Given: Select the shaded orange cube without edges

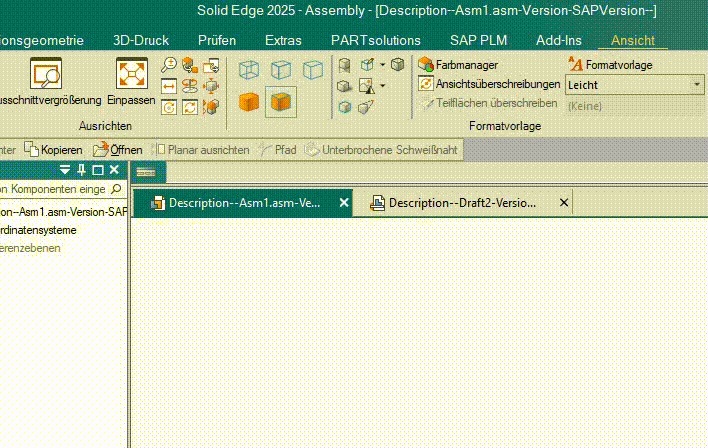Looking at the screenshot, I should pos(249,102).
